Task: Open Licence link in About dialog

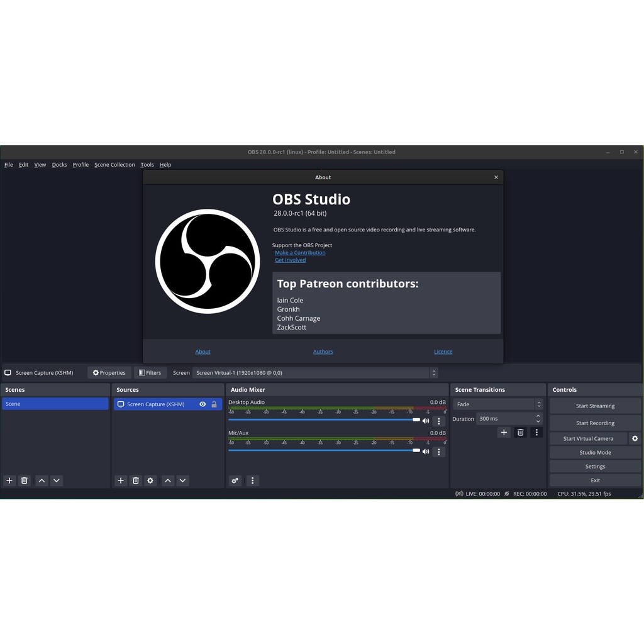Action: point(443,352)
